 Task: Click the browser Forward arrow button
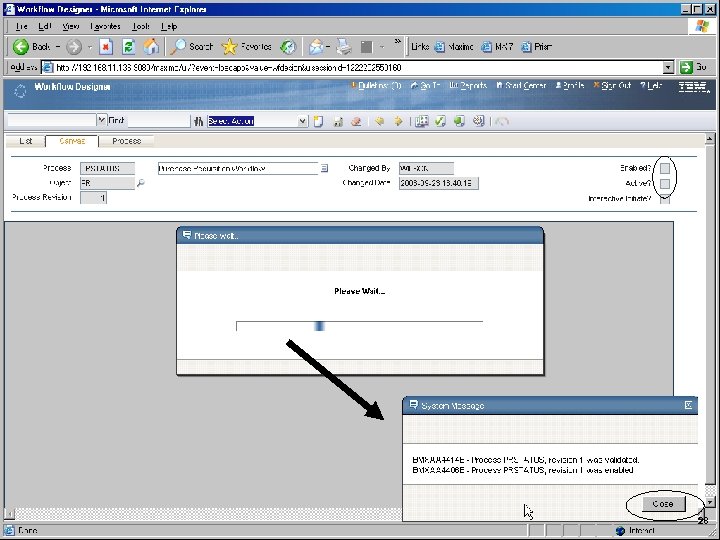click(74, 46)
